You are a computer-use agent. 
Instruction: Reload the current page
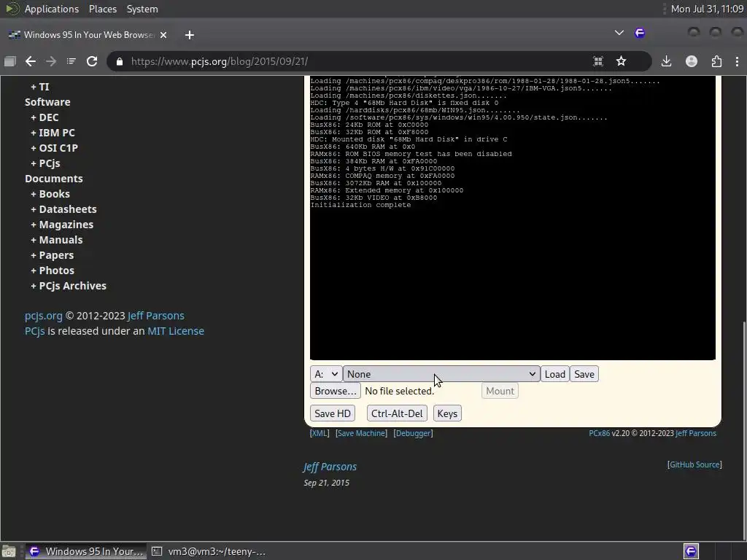coord(92,61)
